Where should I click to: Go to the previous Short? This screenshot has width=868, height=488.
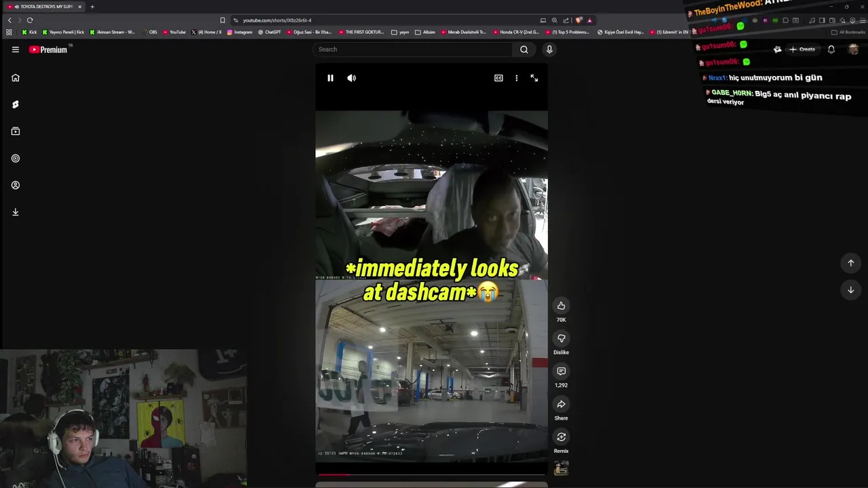point(850,263)
